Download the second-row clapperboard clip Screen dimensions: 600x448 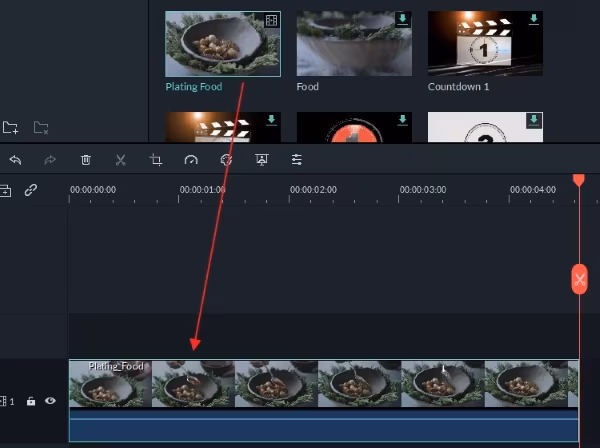[271, 120]
